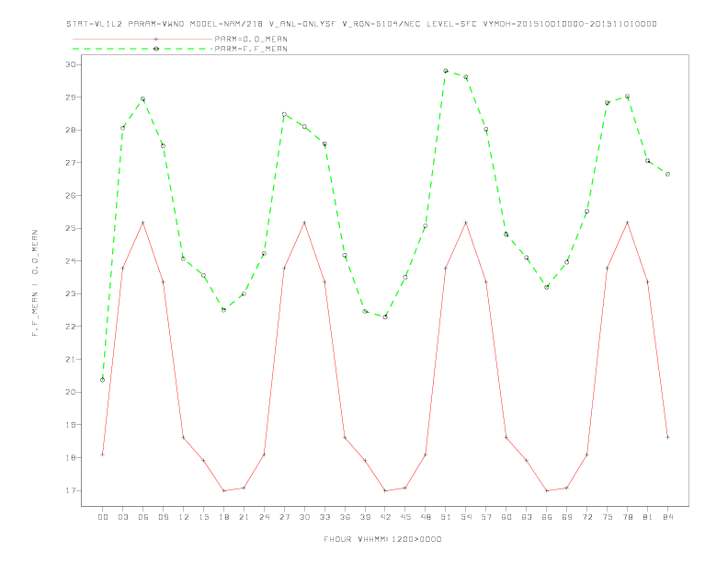
Task: Click x-axis tick label 57
Action: tap(486, 517)
